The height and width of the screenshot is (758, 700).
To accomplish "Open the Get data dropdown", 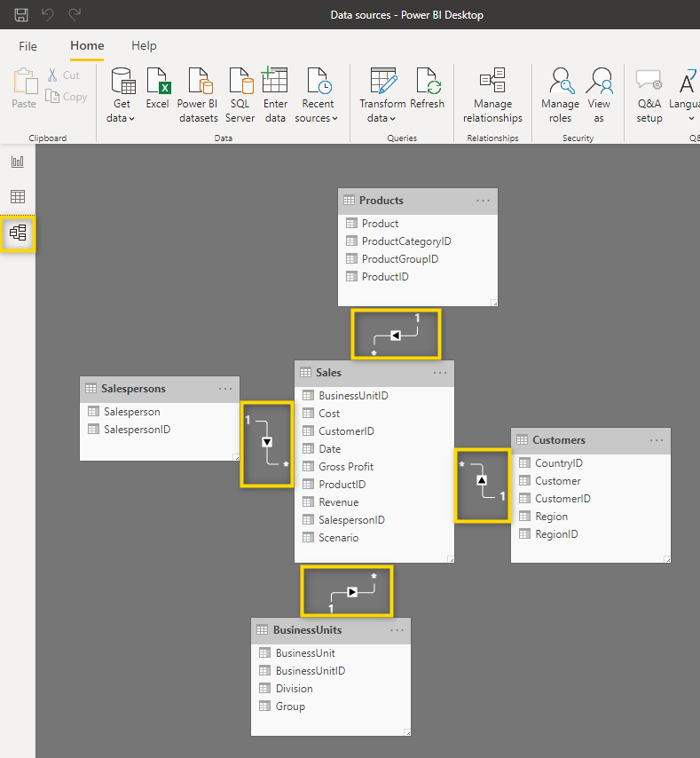I will coord(122,95).
